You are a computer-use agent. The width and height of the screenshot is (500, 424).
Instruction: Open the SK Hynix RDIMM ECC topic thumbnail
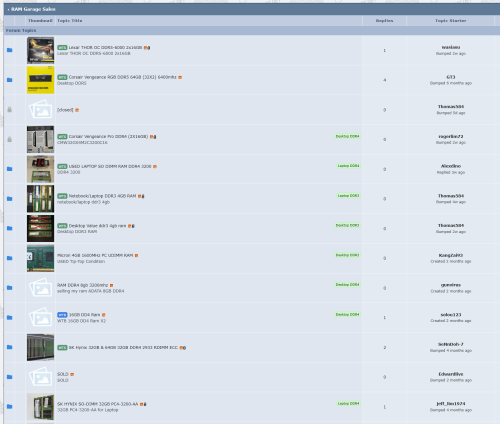[x=41, y=347]
